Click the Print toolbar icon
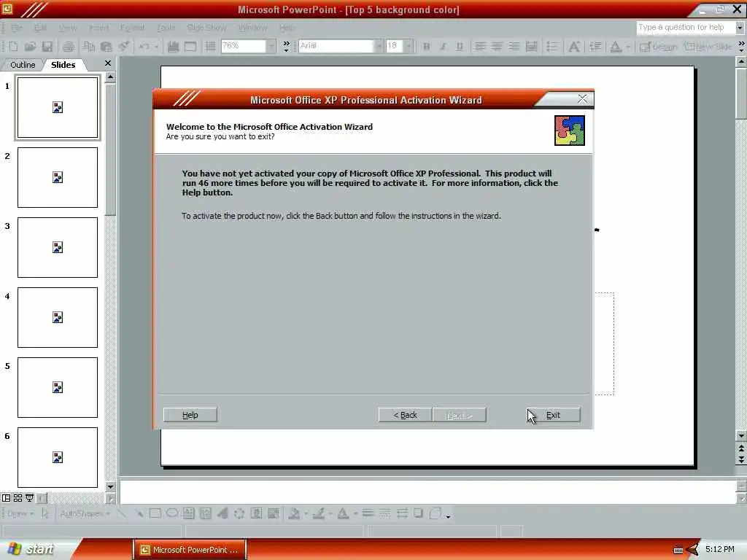The height and width of the screenshot is (560, 747). click(69, 46)
